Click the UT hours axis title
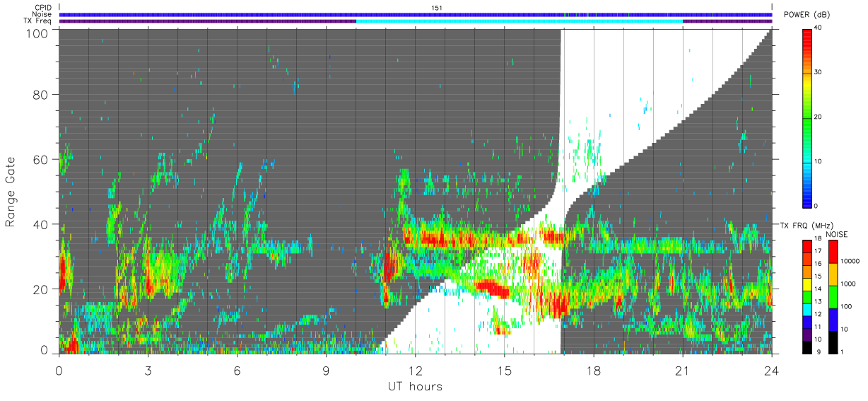 pos(414,386)
